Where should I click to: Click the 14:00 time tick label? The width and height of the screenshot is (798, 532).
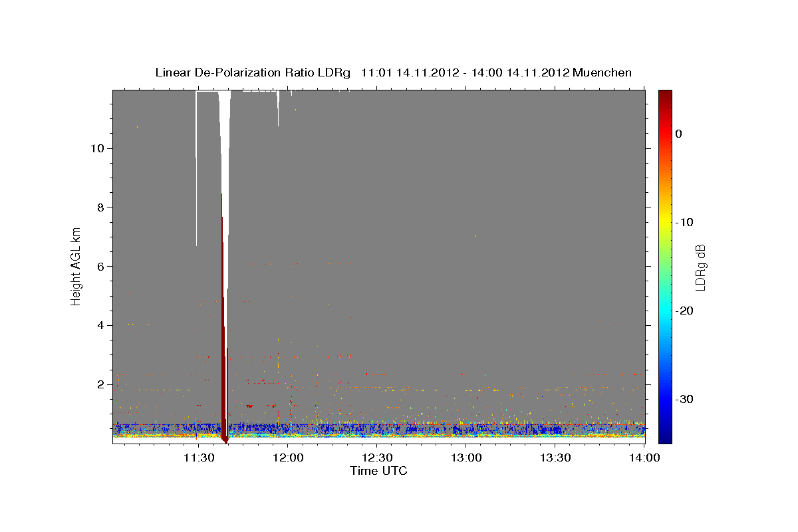tap(644, 458)
